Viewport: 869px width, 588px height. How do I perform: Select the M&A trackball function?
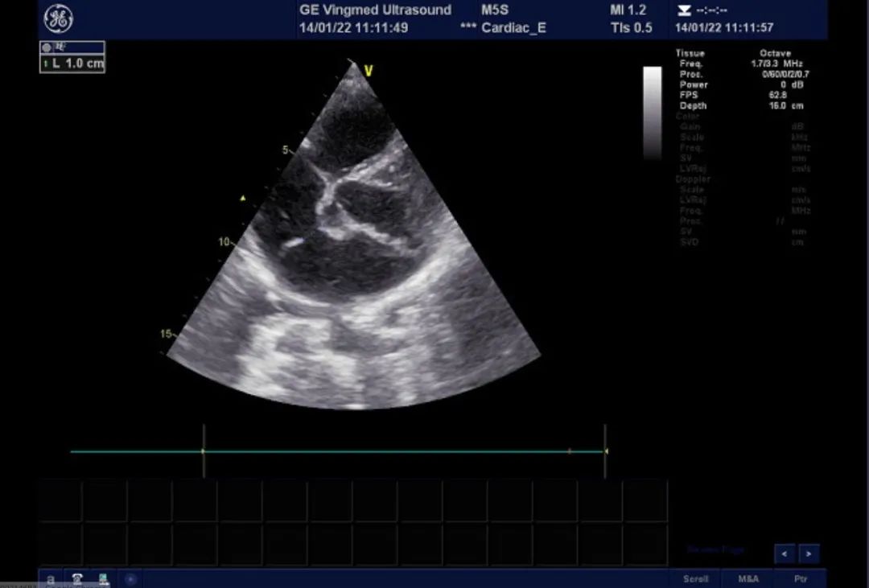pyautogui.click(x=748, y=578)
